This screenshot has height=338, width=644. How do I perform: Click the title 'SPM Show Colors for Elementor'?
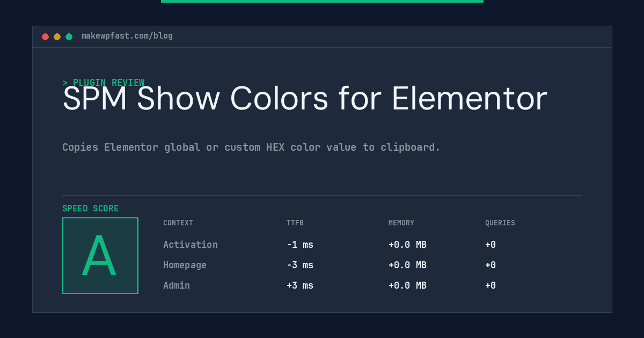coord(305,99)
